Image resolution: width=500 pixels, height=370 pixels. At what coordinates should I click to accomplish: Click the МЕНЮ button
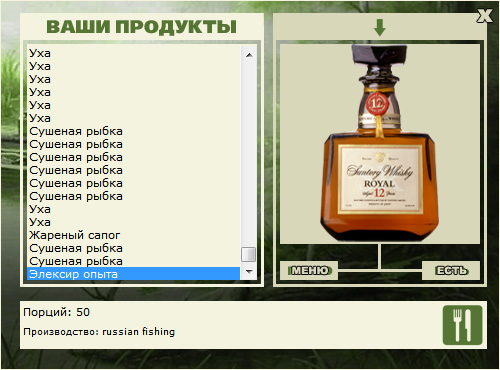tap(309, 270)
